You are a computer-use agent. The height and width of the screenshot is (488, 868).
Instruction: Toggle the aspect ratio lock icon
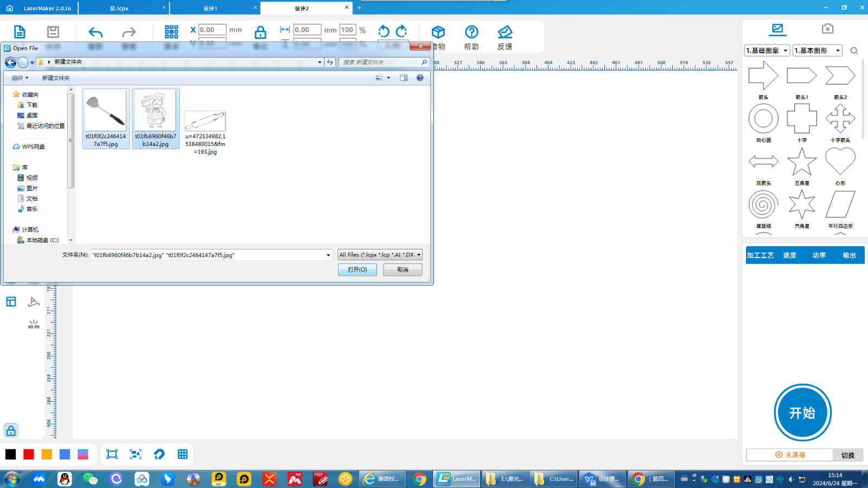260,33
